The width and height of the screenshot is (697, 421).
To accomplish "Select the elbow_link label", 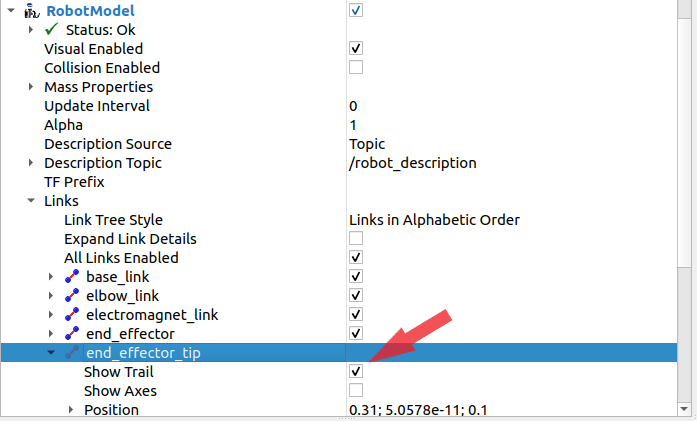I will tap(123, 296).
